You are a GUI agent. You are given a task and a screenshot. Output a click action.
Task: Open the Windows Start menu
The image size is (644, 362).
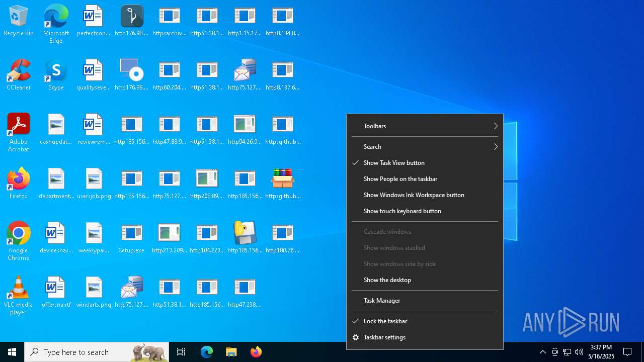12,352
